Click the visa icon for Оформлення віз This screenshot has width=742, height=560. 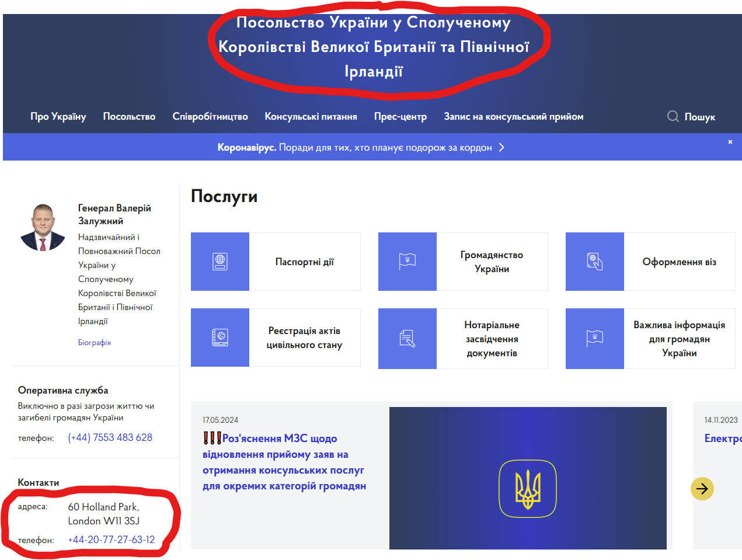(x=594, y=262)
